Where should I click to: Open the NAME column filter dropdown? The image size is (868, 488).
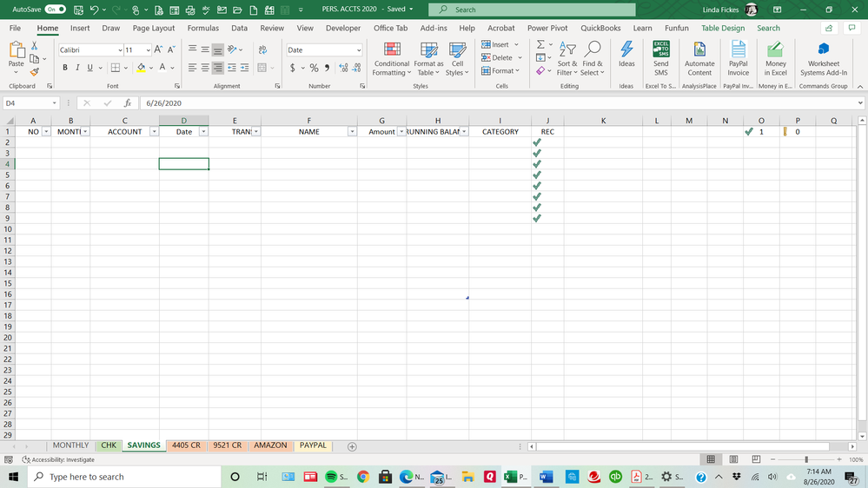click(x=352, y=132)
